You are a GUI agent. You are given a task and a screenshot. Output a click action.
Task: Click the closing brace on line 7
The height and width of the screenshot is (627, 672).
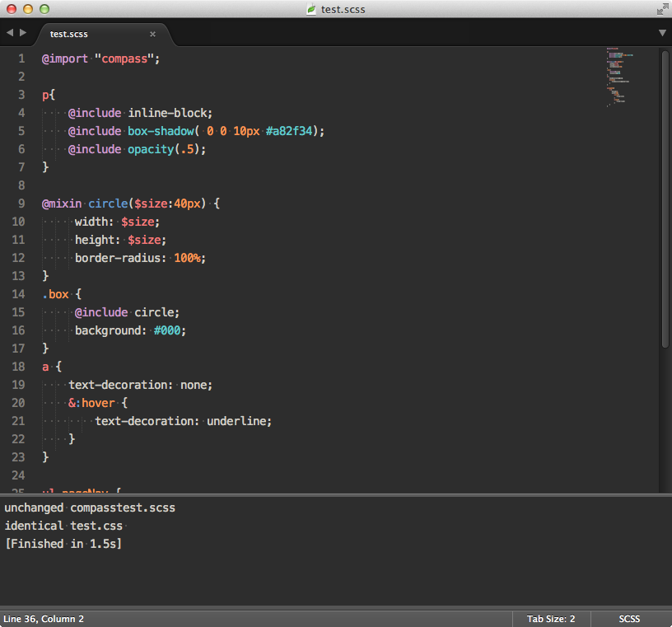point(45,167)
